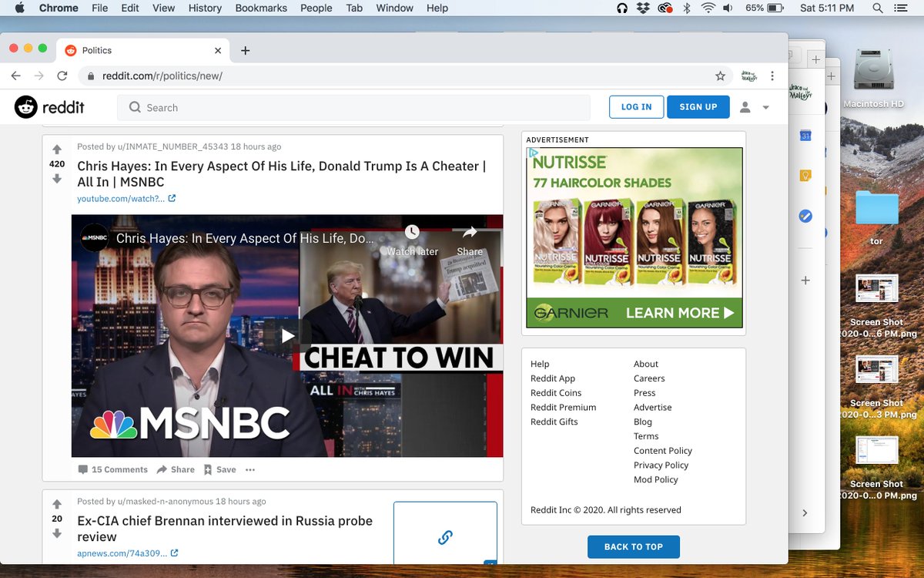This screenshot has width=924, height=578.
Task: Open the youtube.com/watch link
Action: pos(126,199)
